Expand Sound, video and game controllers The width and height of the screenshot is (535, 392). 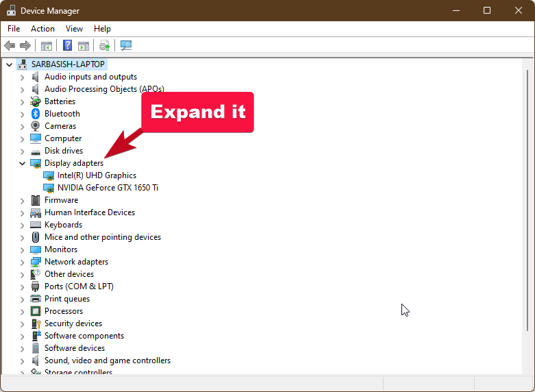point(22,361)
